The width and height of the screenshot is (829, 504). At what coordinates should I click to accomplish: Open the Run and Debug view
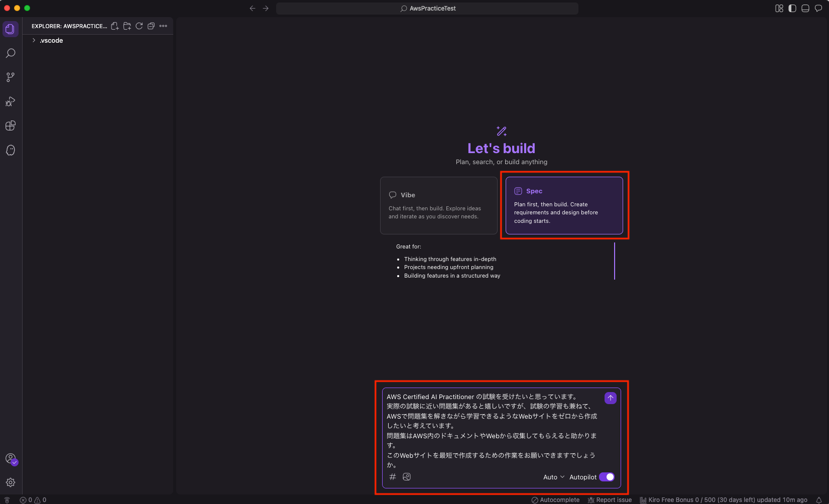(11, 102)
